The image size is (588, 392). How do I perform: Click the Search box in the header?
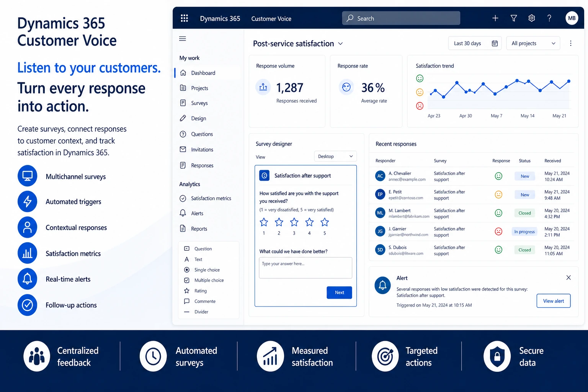[401, 18]
